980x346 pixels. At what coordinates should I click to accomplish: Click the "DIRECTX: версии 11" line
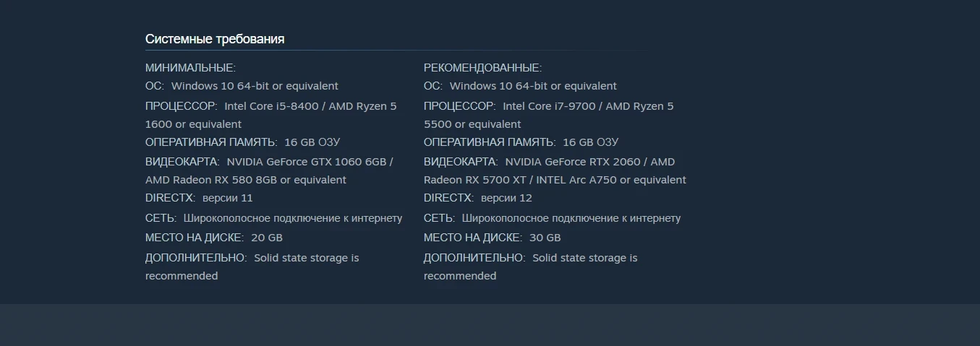click(x=199, y=198)
